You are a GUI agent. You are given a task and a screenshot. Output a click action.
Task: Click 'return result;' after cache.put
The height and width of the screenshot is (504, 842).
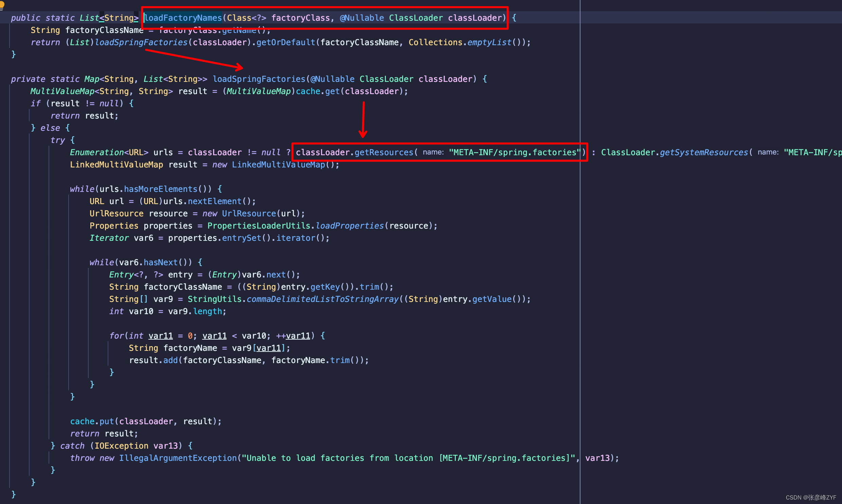click(104, 433)
